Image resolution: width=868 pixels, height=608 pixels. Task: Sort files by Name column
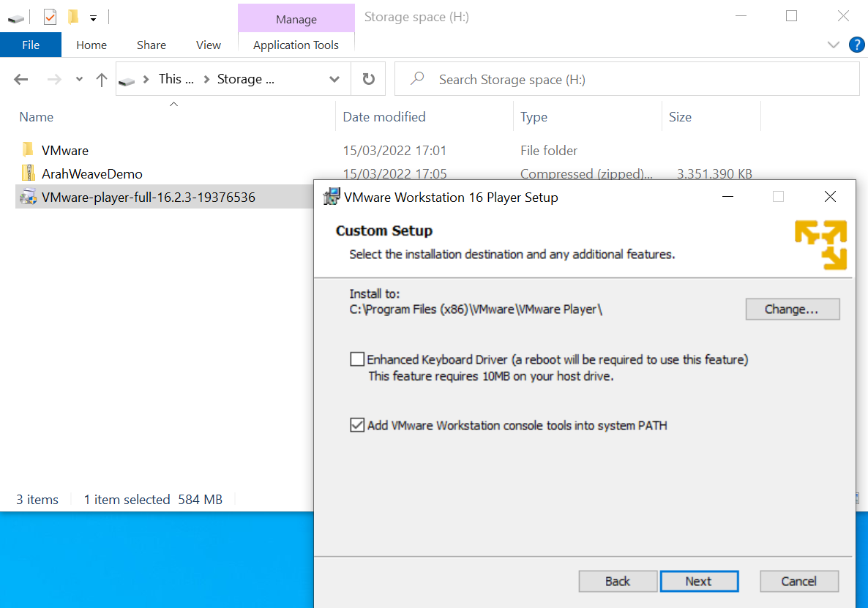tap(37, 117)
